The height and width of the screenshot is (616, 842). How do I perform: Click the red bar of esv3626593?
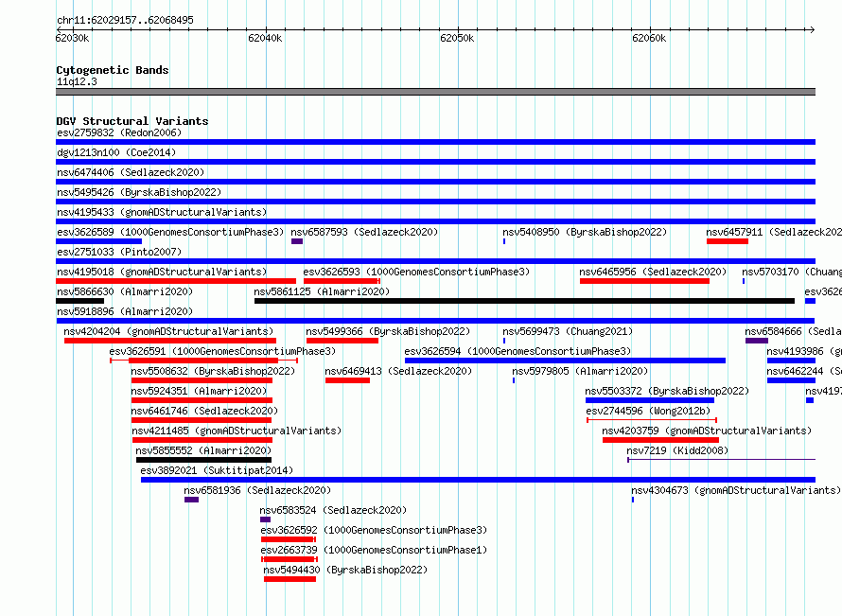[x=342, y=281]
